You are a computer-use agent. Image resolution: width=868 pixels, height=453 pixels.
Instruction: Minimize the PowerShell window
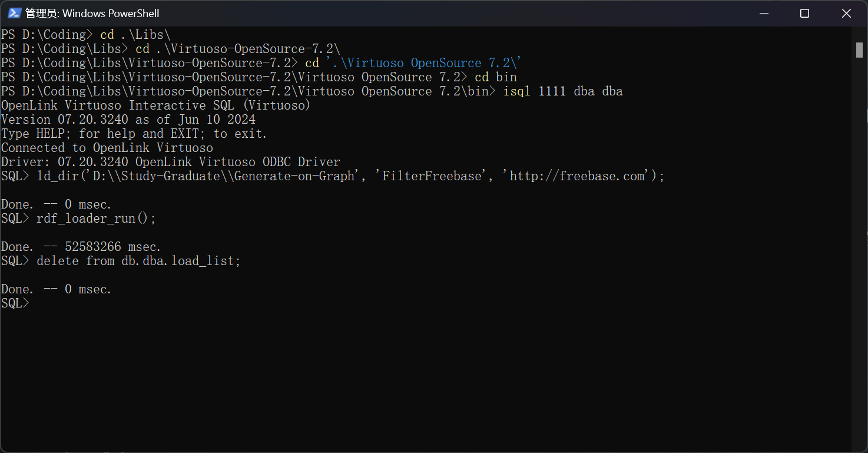[x=763, y=13]
